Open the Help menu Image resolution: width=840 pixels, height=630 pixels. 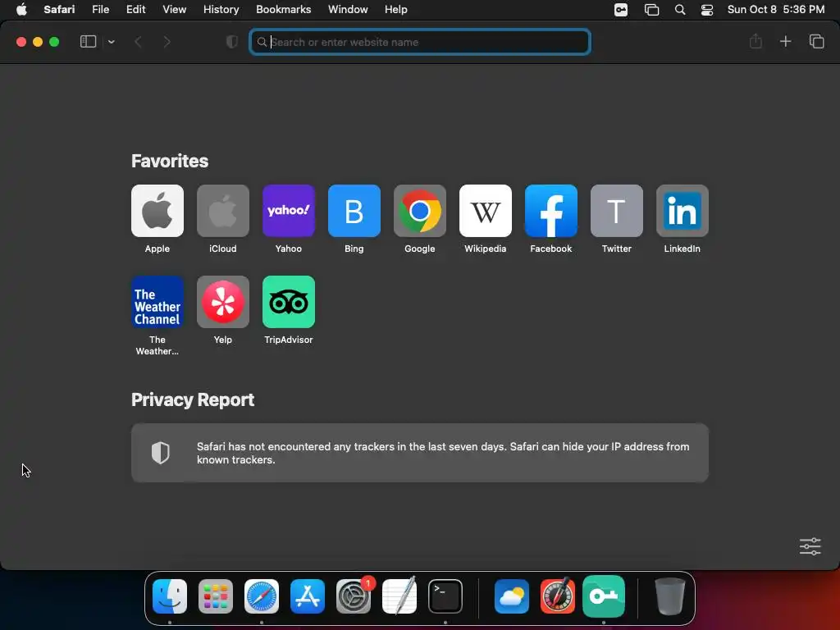click(x=396, y=9)
